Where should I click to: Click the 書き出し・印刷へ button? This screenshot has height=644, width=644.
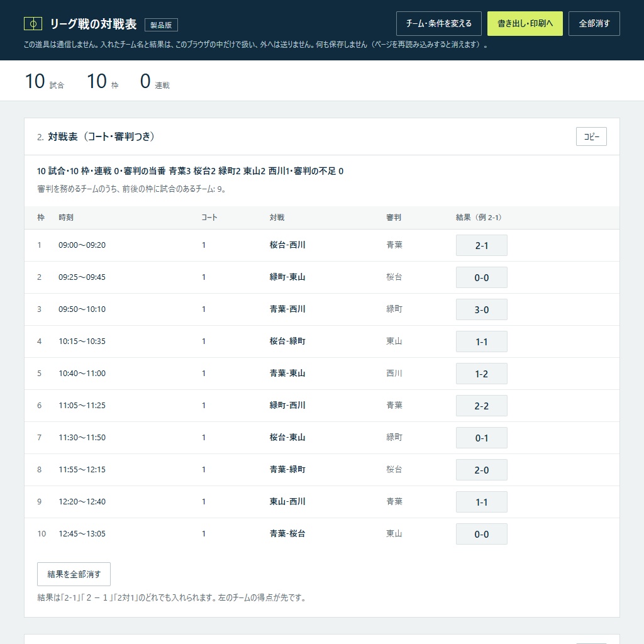click(x=525, y=23)
